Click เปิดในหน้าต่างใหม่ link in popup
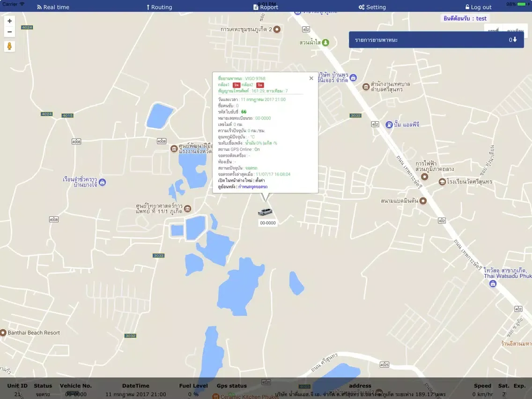Image resolution: width=532 pixels, height=399 pixels. tap(235, 180)
